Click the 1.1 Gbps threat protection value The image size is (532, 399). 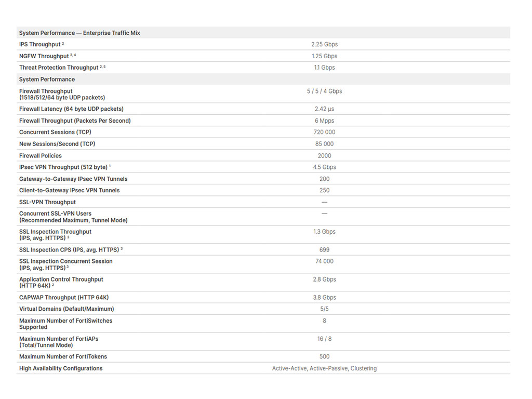click(x=324, y=68)
